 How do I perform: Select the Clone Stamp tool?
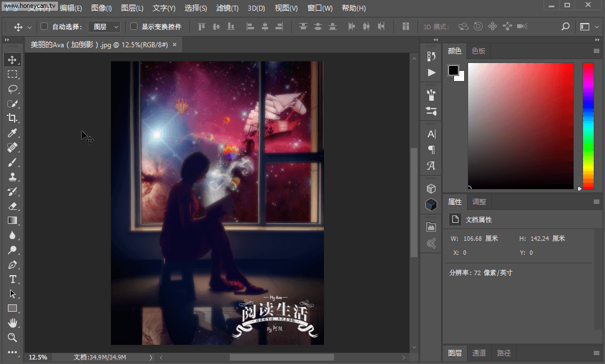12,177
